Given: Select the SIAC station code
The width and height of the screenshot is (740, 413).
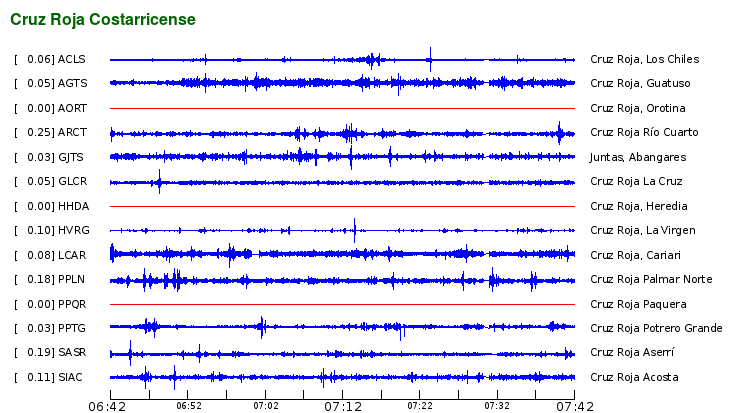Looking at the screenshot, I should tap(70, 377).
